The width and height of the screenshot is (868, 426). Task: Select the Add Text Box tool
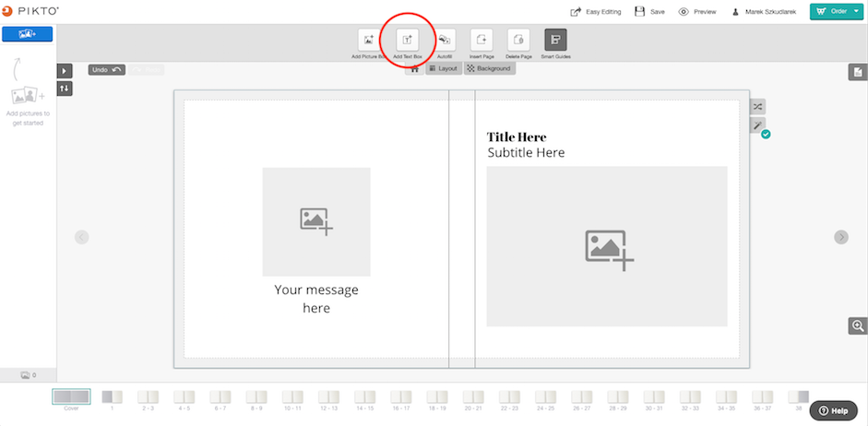point(408,40)
